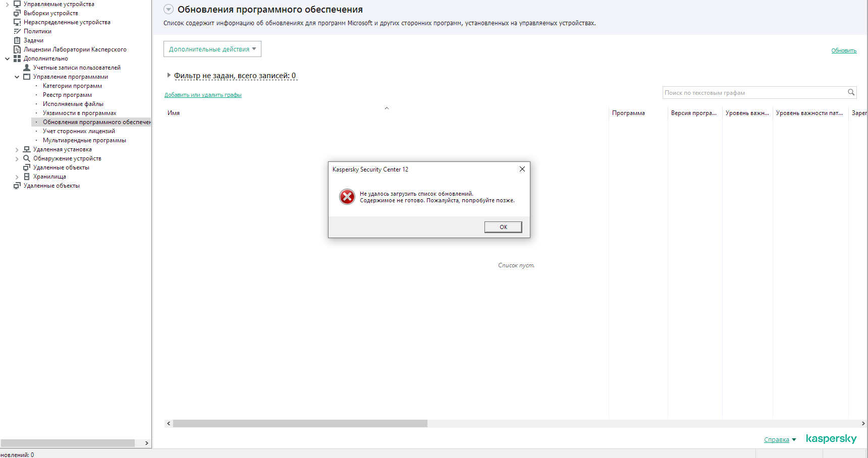Click the red error icon in dialog
This screenshot has width=868, height=458.
point(347,197)
